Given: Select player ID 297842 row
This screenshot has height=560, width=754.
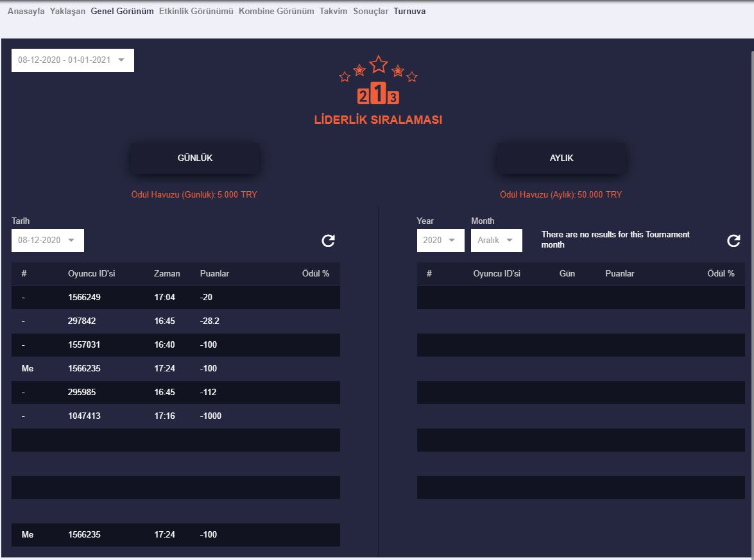Looking at the screenshot, I should 176,321.
